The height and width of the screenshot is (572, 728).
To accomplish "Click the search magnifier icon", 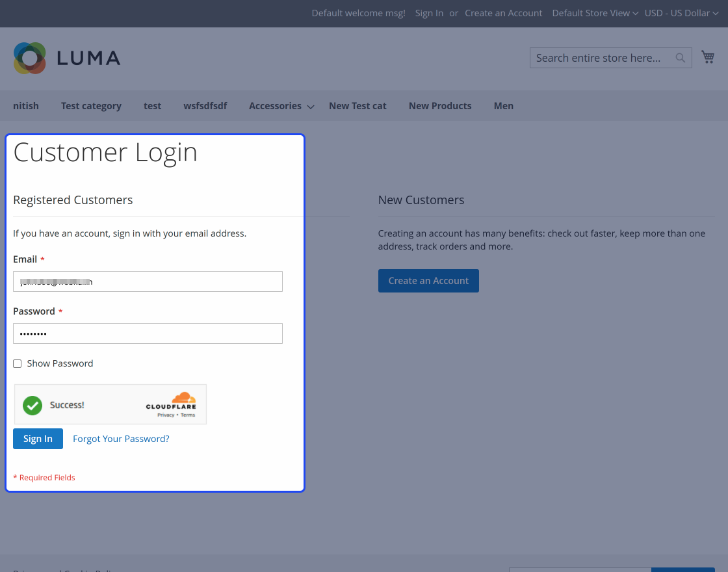I will (x=680, y=58).
